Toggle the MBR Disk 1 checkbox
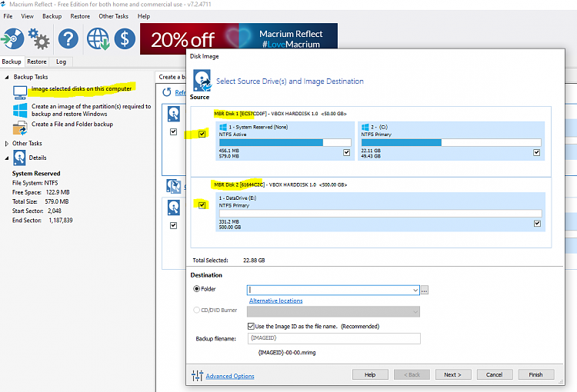Screen dimensions: 577x392 (202, 134)
